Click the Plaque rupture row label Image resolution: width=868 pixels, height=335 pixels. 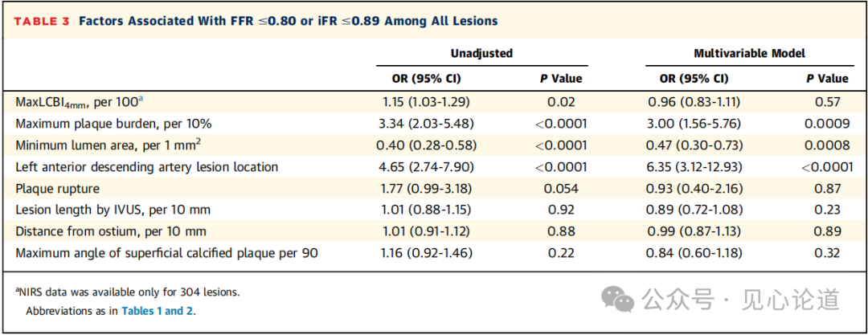click(x=58, y=189)
